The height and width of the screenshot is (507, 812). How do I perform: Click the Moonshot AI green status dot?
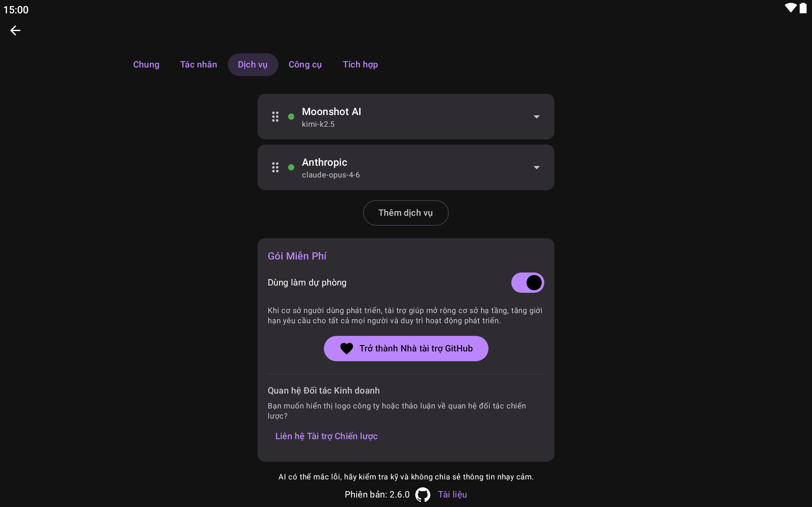(291, 117)
